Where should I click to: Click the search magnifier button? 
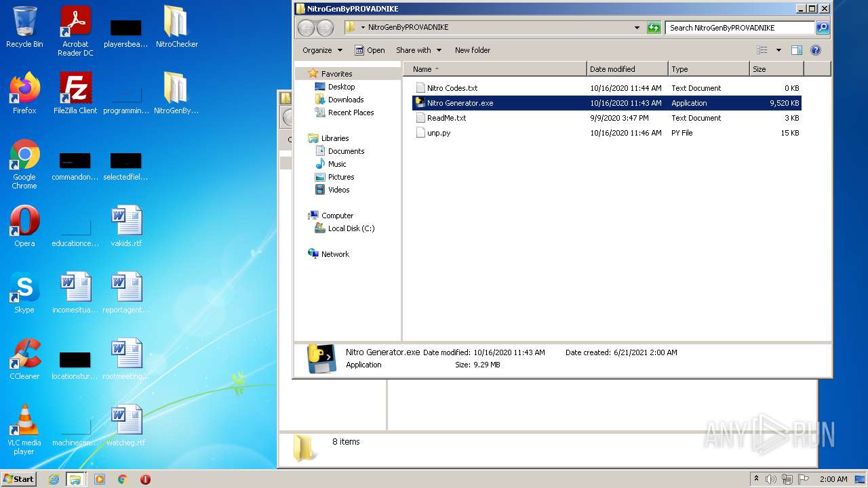click(x=823, y=28)
